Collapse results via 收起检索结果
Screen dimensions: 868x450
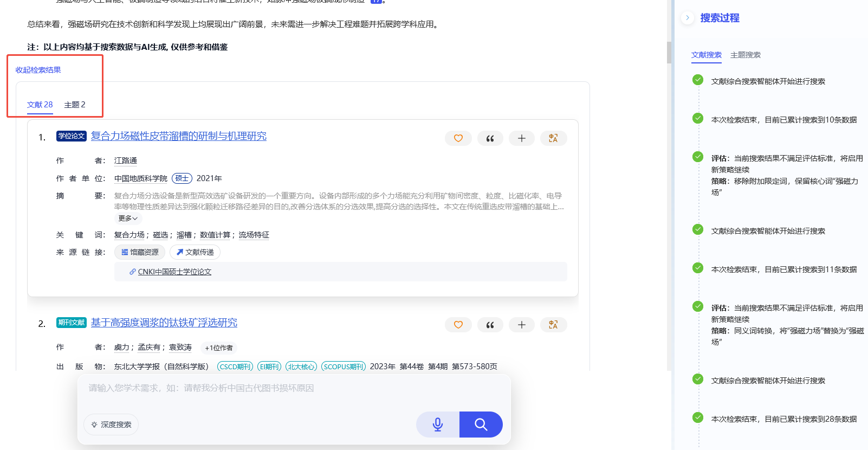point(38,70)
